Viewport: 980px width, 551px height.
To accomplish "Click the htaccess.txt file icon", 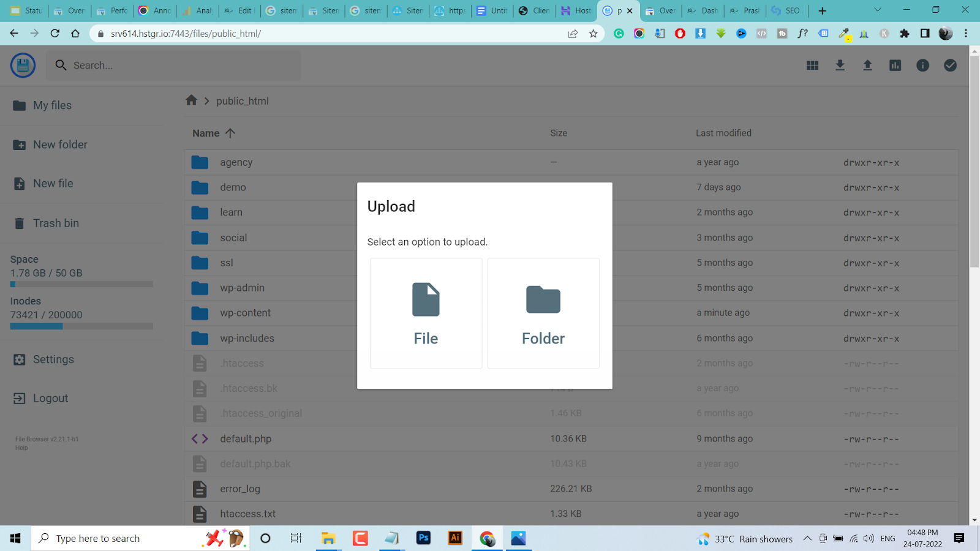I will tap(200, 514).
